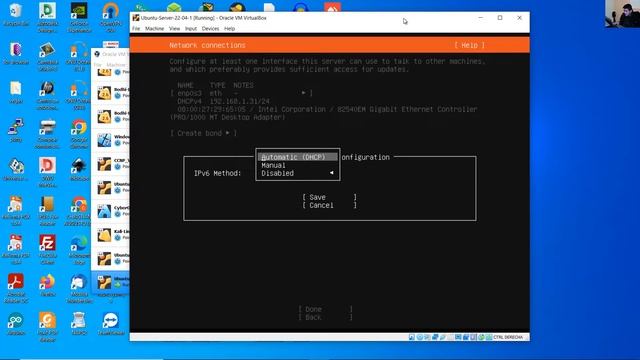Open the Recycle Bin desktop icon
Screen dimensions: 640x360
coord(16,14)
